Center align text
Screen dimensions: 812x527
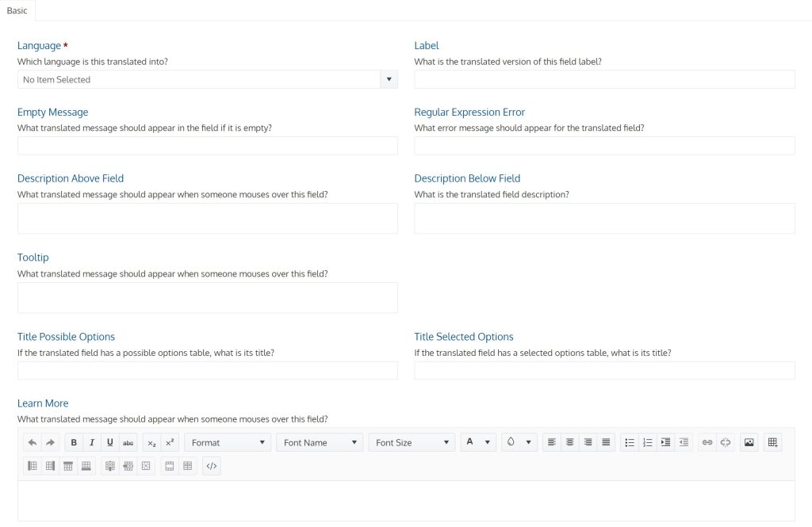tap(569, 443)
